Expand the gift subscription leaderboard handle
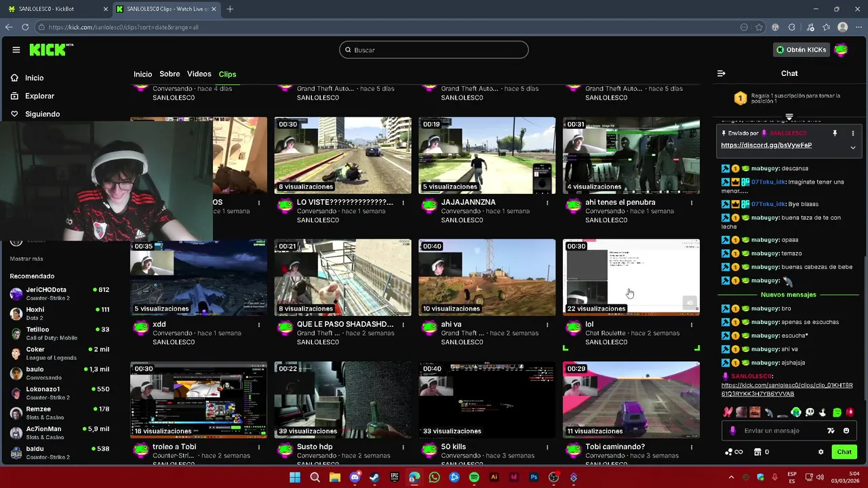 (789, 117)
